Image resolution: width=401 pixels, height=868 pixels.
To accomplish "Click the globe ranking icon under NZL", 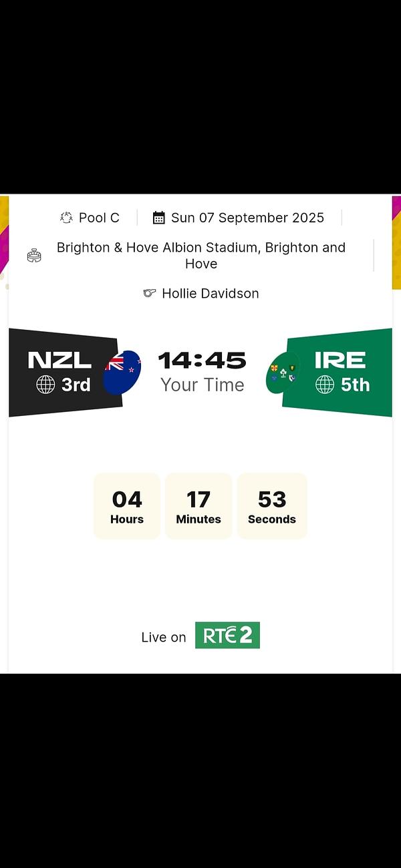I will (x=45, y=385).
